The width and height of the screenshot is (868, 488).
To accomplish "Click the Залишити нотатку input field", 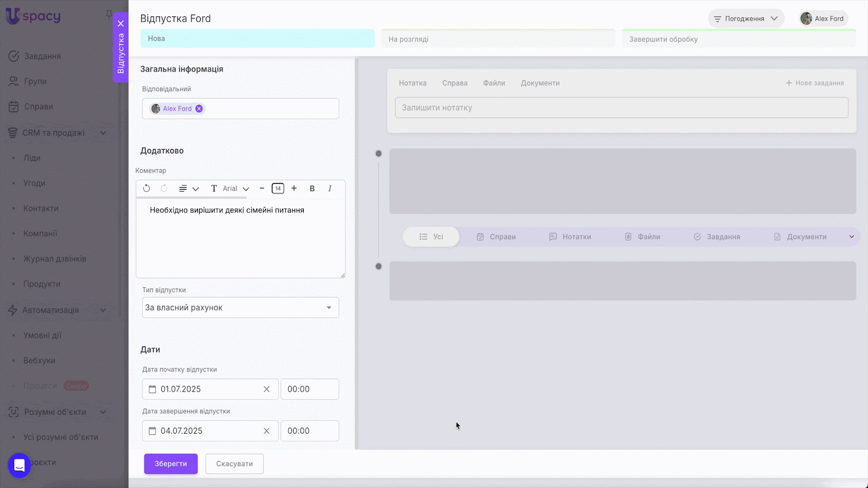I will click(x=621, y=108).
